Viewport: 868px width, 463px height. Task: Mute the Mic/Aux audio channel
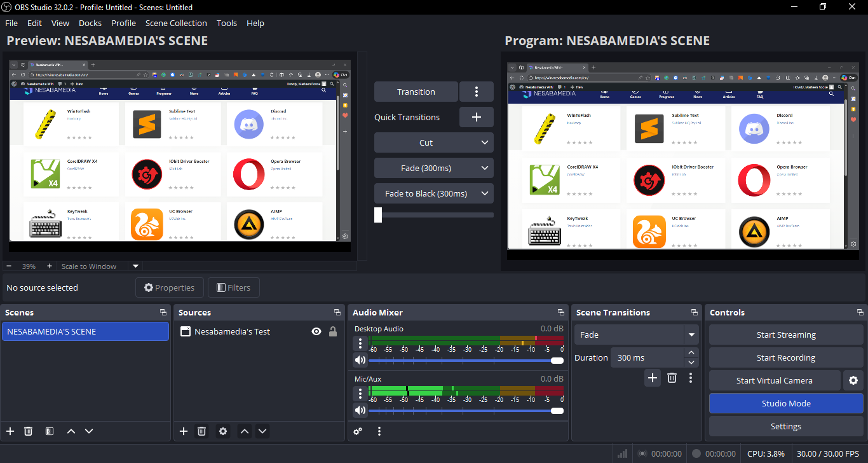coord(360,411)
